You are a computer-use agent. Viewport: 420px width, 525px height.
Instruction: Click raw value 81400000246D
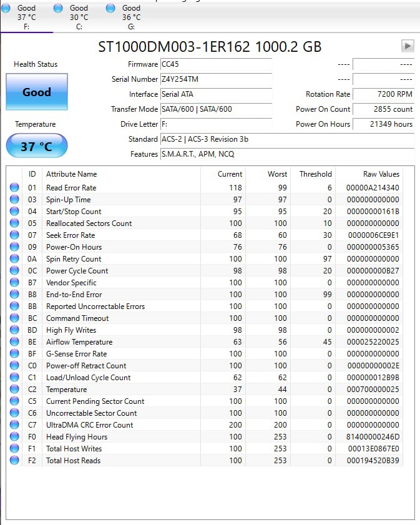tap(373, 436)
